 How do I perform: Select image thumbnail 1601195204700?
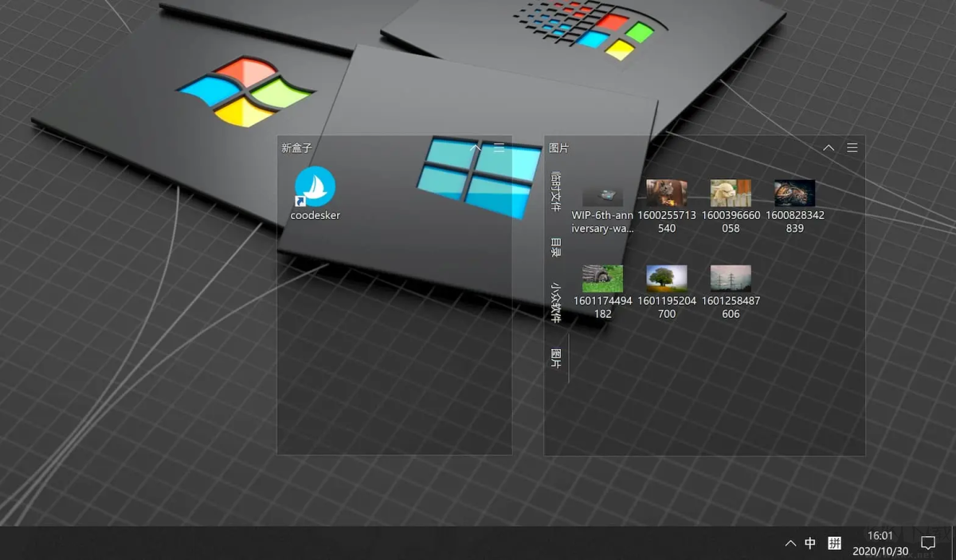click(667, 279)
